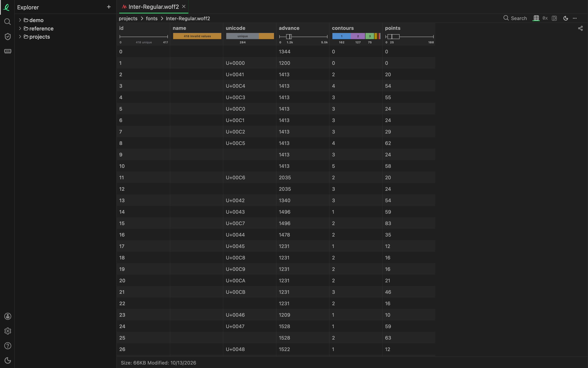This screenshot has width=588, height=368.
Task: Select the Inter-Regular.woff2 tab
Action: pos(154,7)
